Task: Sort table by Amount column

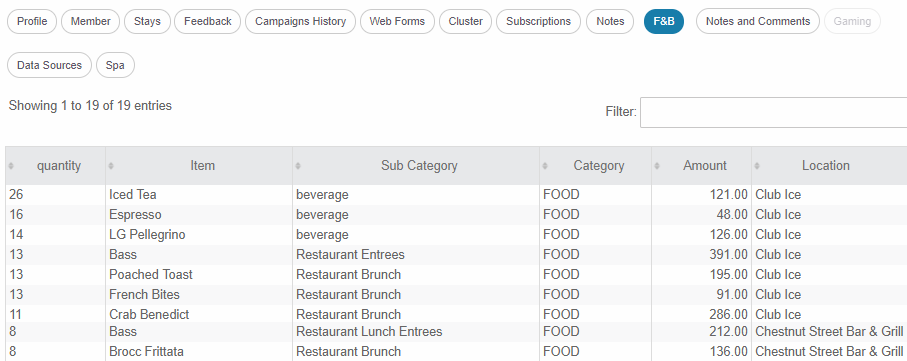Action: 702,166
